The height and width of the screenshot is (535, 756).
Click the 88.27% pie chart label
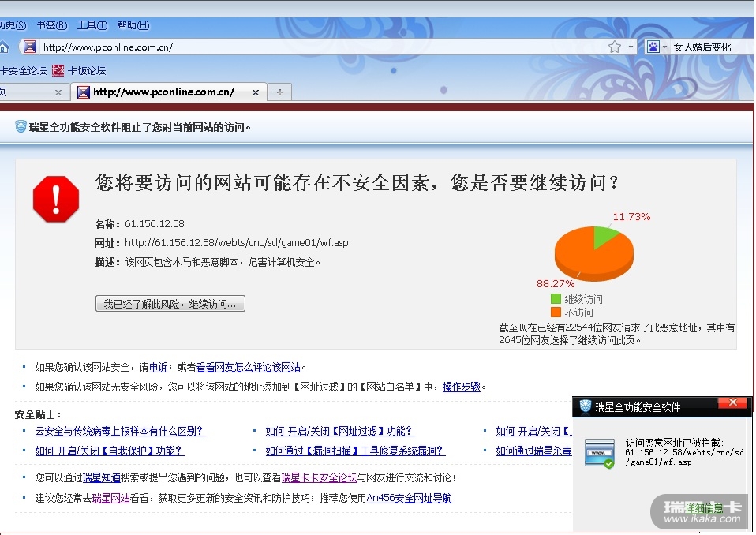[556, 284]
